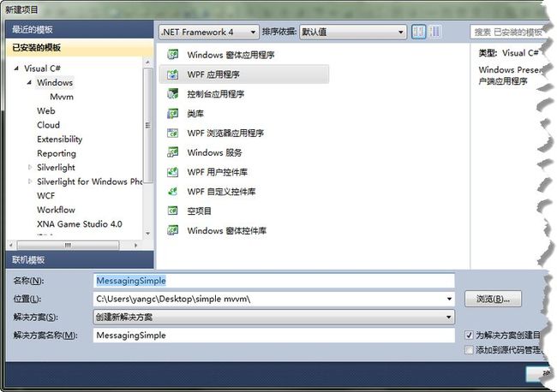Expand the Silverlight tree node
Viewport: 557px width, 392px height.
[x=30, y=167]
